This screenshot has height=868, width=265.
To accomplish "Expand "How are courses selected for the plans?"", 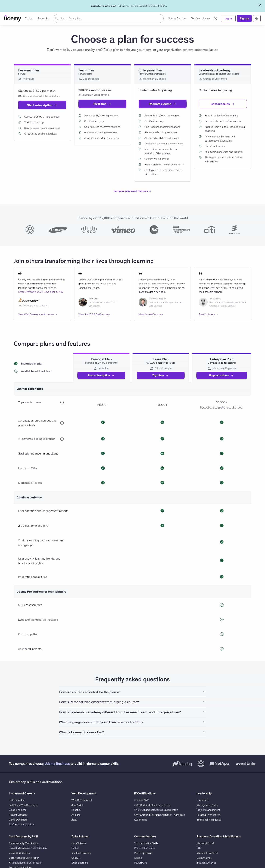I will pos(132,692).
